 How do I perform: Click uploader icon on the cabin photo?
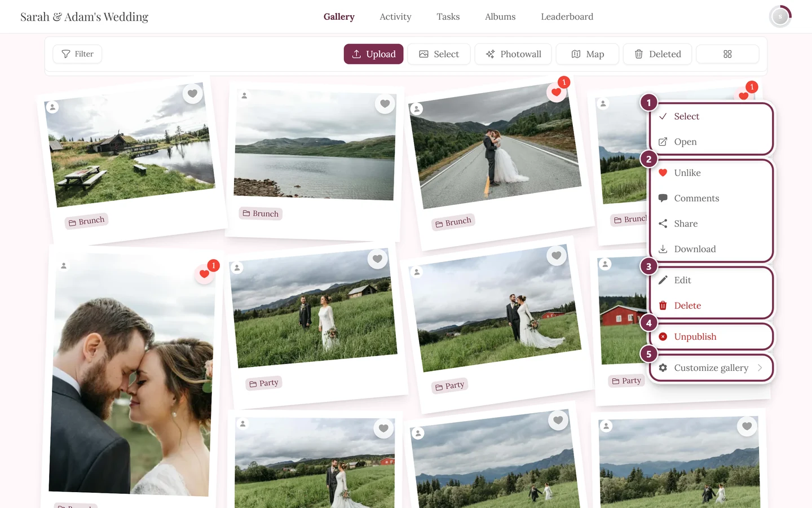point(52,107)
